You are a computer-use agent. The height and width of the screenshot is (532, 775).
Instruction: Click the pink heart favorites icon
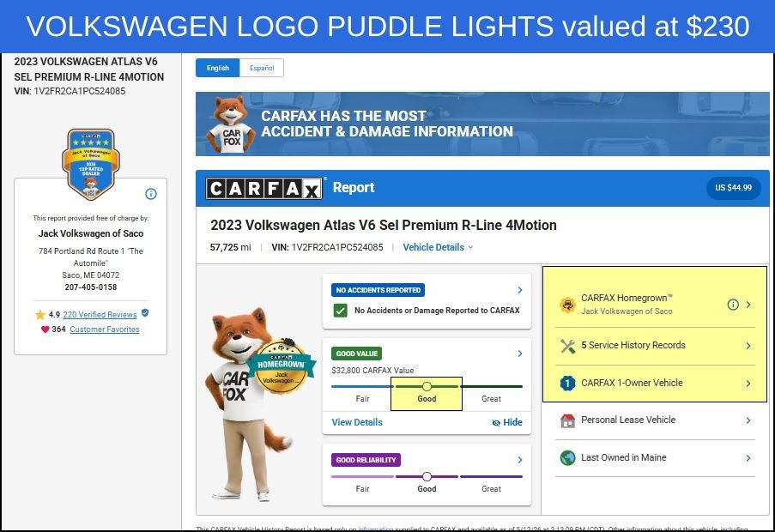(45, 329)
